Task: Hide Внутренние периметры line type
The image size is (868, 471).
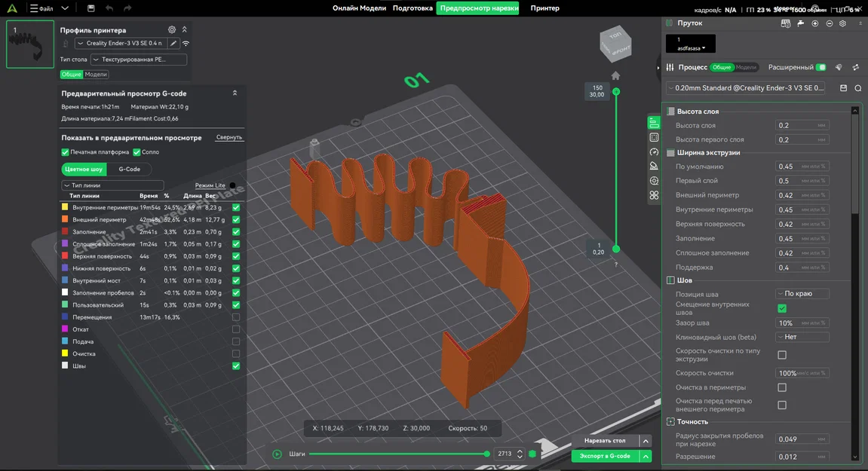Action: point(236,207)
